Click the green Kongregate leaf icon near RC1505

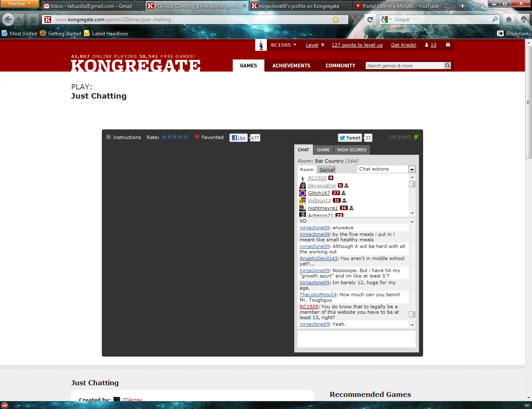[416, 136]
